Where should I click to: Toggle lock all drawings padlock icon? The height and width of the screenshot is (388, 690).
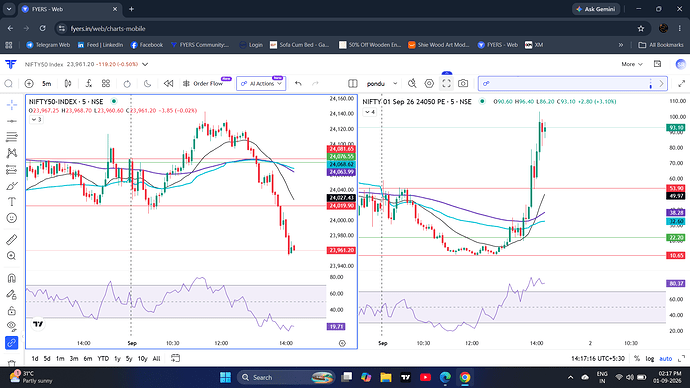coord(12,311)
